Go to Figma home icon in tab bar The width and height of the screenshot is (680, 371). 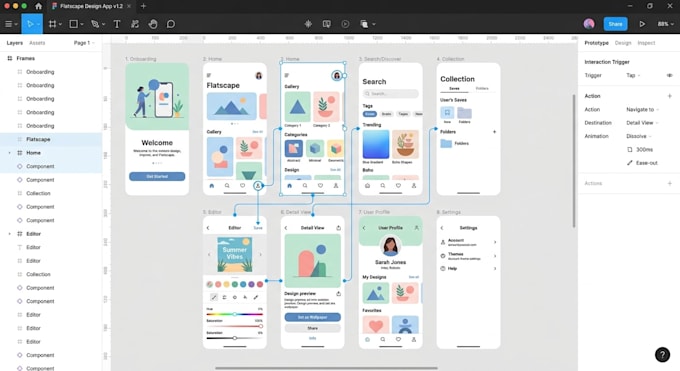(39, 6)
